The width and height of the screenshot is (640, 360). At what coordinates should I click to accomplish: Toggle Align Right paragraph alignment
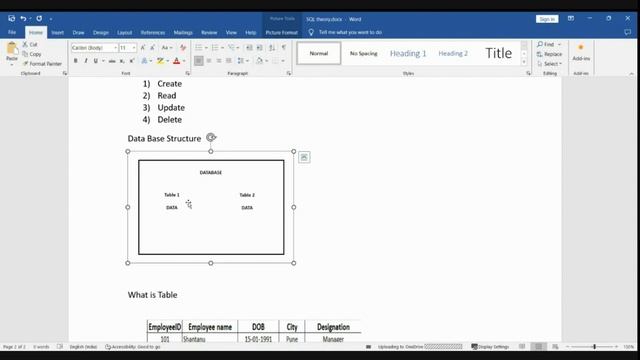tap(219, 61)
